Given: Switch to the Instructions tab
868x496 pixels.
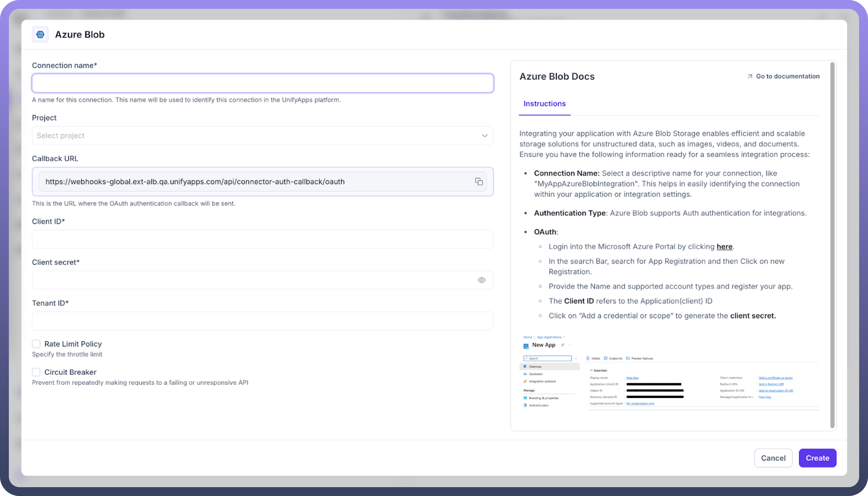Looking at the screenshot, I should tap(544, 104).
